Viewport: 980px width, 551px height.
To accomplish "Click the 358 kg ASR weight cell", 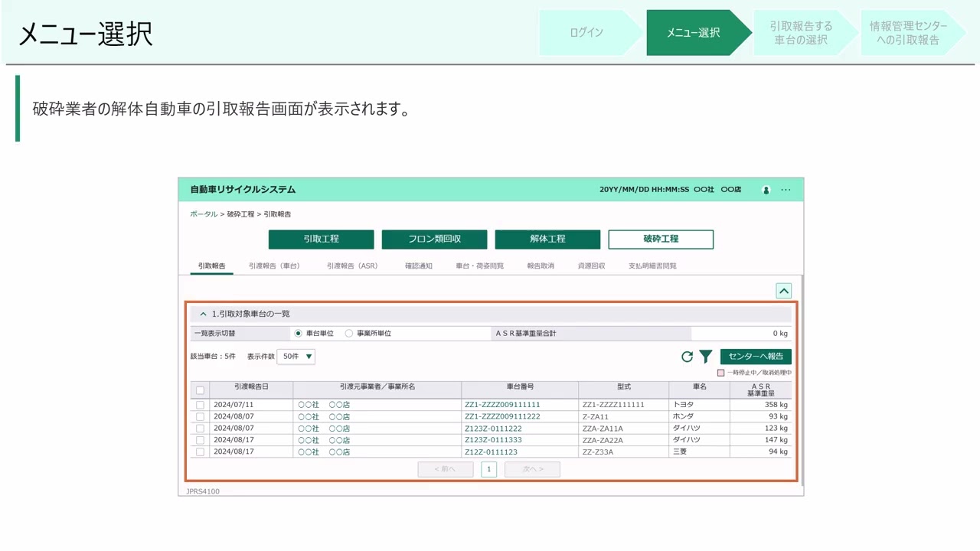I will click(760, 405).
